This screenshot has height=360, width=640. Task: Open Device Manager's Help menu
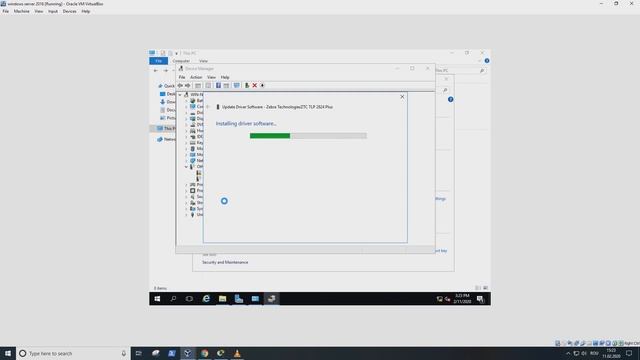[225, 77]
